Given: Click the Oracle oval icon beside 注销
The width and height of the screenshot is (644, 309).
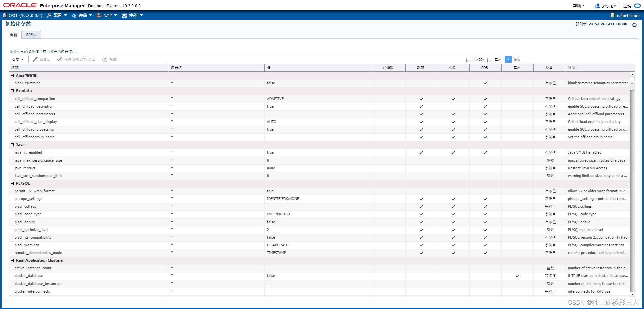Looking at the screenshot, I should pos(637,6).
